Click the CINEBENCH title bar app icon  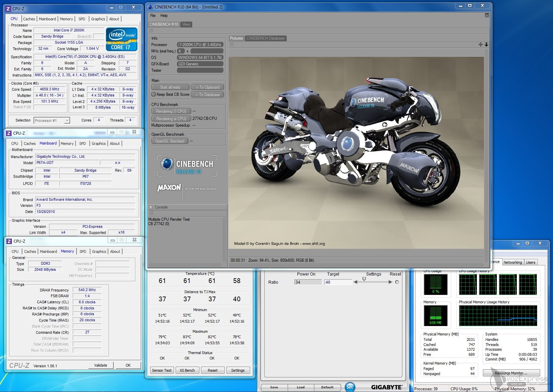(x=151, y=7)
